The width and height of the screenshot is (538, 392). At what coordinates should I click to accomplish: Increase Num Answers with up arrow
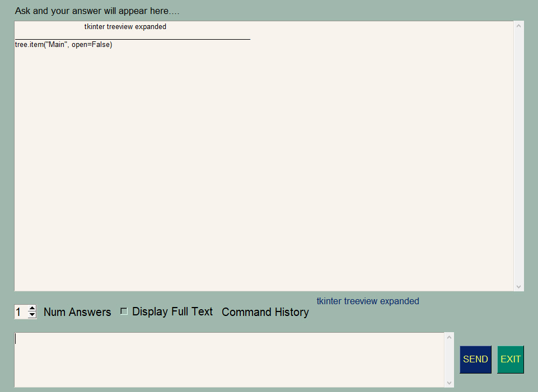point(32,308)
